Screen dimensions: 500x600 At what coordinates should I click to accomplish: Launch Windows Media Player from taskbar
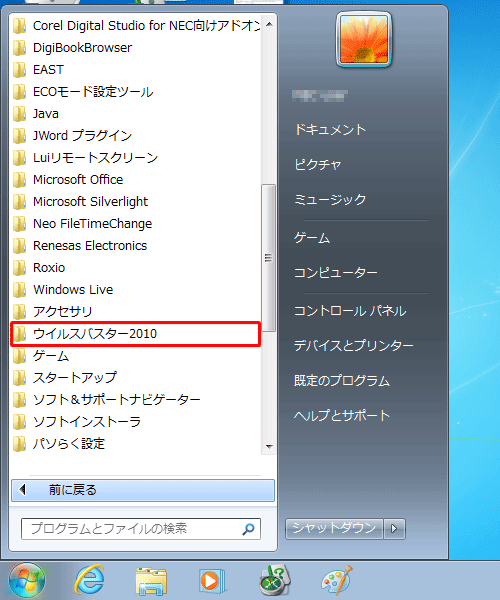click(211, 581)
